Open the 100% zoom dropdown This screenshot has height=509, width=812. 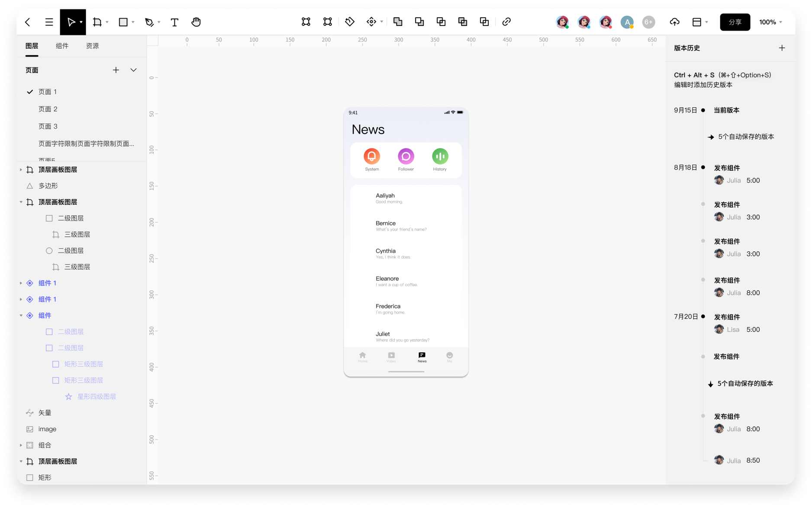tap(771, 22)
